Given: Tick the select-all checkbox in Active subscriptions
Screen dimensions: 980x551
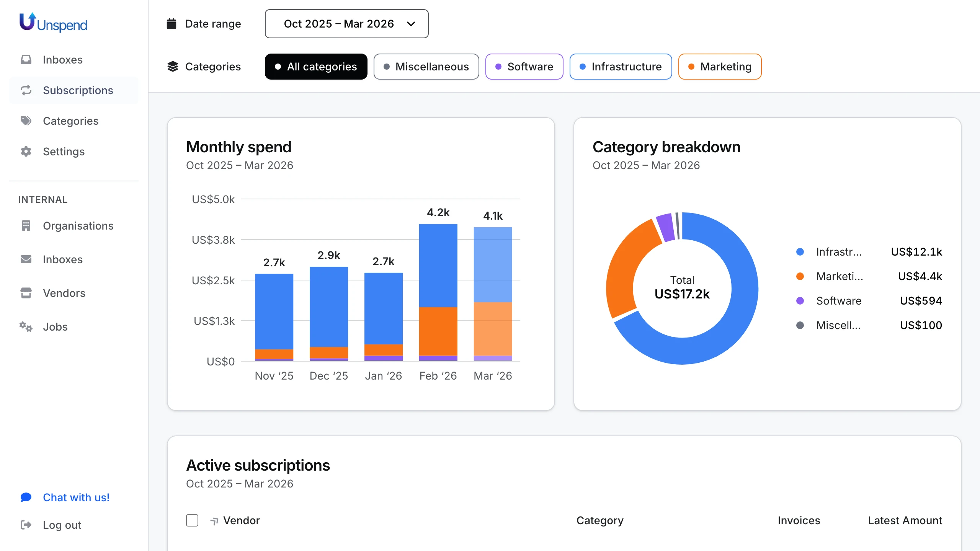Looking at the screenshot, I should coord(192,520).
